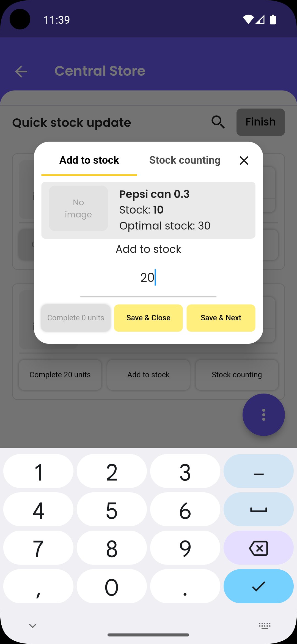This screenshot has width=297, height=644.
Task: Tap the Complete 0 units button
Action: click(76, 318)
